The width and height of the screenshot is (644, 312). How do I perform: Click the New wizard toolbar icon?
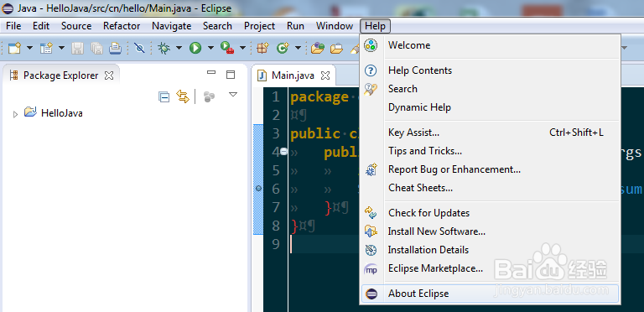tap(15, 48)
